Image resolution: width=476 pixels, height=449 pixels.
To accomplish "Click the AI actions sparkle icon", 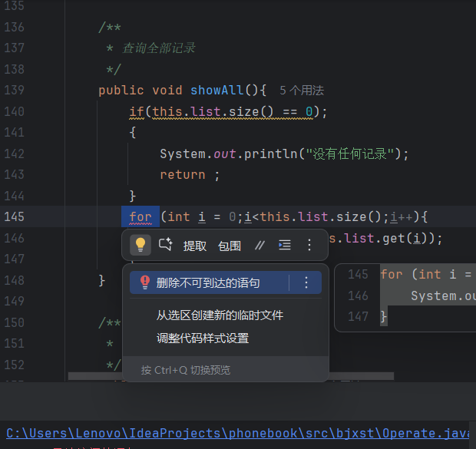I will pyautogui.click(x=165, y=245).
